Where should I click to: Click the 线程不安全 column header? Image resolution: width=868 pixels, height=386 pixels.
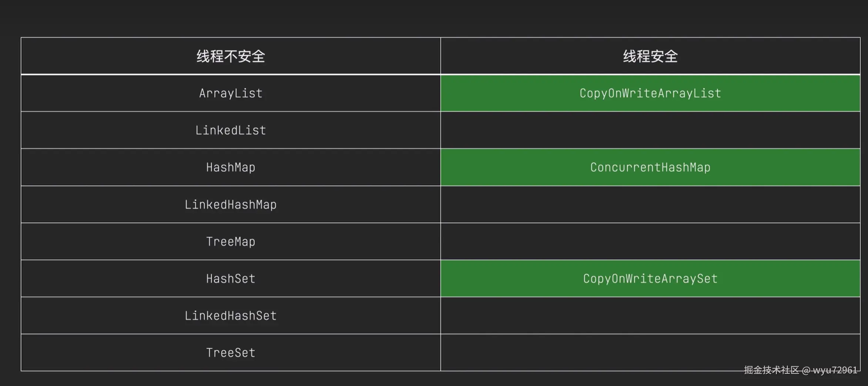point(231,56)
